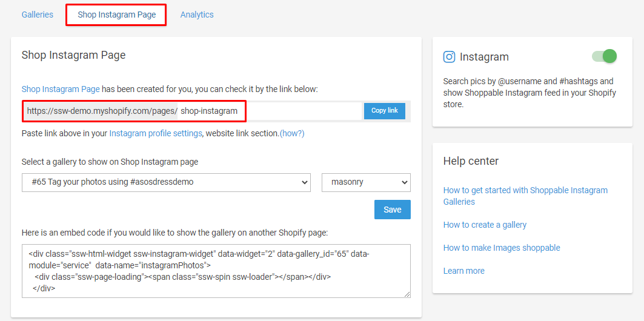
Task: Open the gallery selection dropdown
Action: [167, 182]
